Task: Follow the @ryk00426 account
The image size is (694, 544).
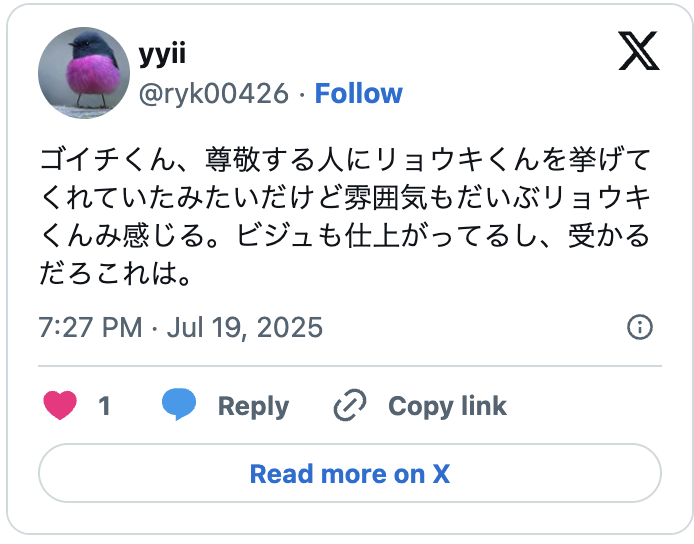Action: (x=359, y=93)
